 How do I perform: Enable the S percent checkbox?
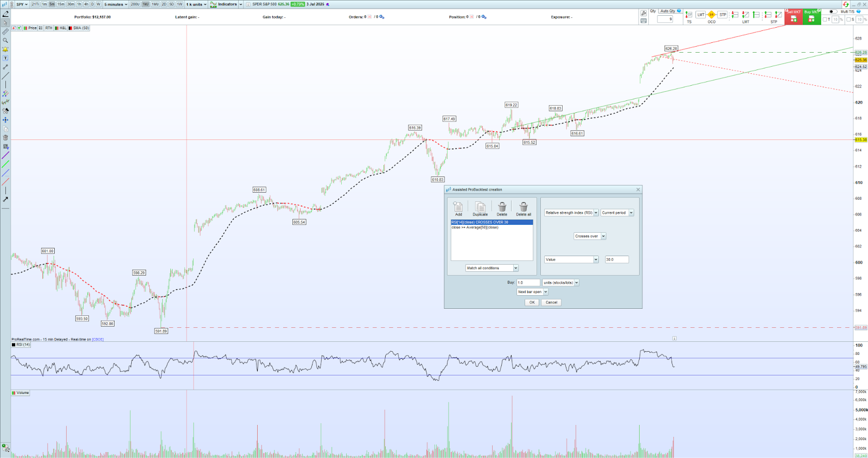tap(849, 20)
